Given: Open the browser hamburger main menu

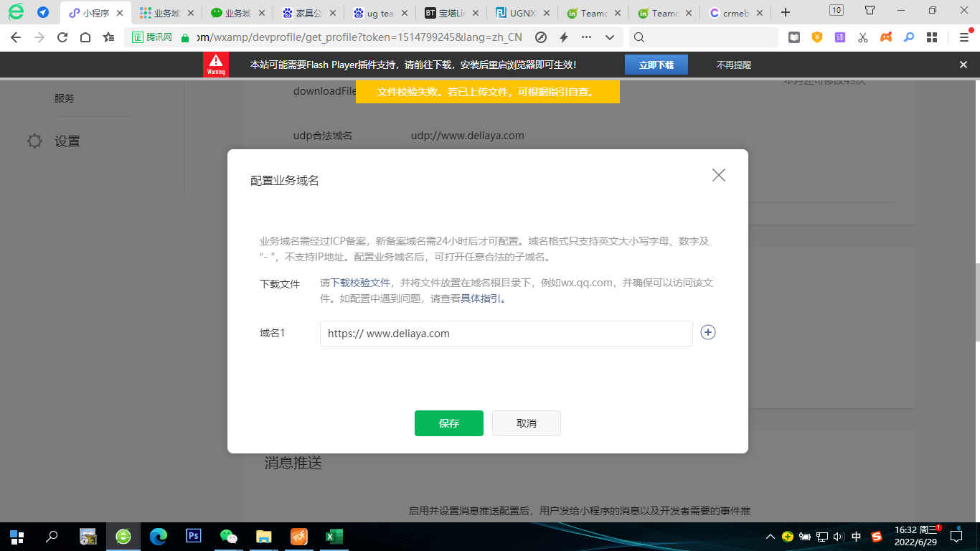Looking at the screenshot, I should click(x=964, y=37).
